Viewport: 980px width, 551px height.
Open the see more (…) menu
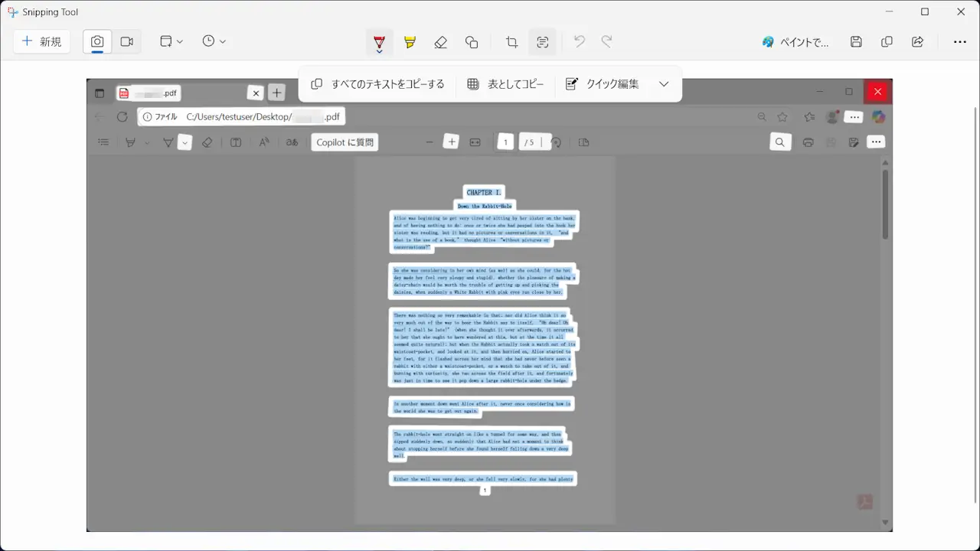[960, 42]
